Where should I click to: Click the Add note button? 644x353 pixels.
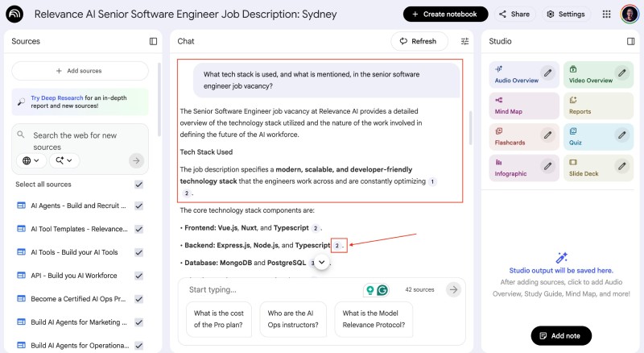tap(561, 335)
